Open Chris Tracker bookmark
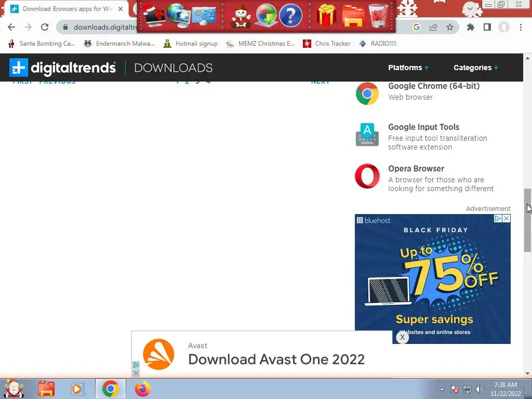The image size is (532, 399). pos(326,44)
